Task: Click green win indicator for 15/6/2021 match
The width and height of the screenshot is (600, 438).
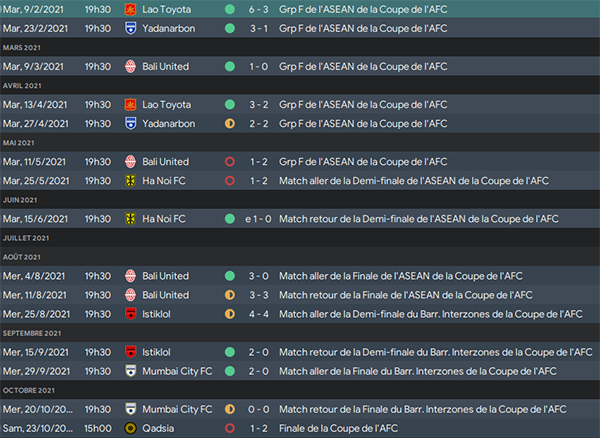Action: pos(230,219)
